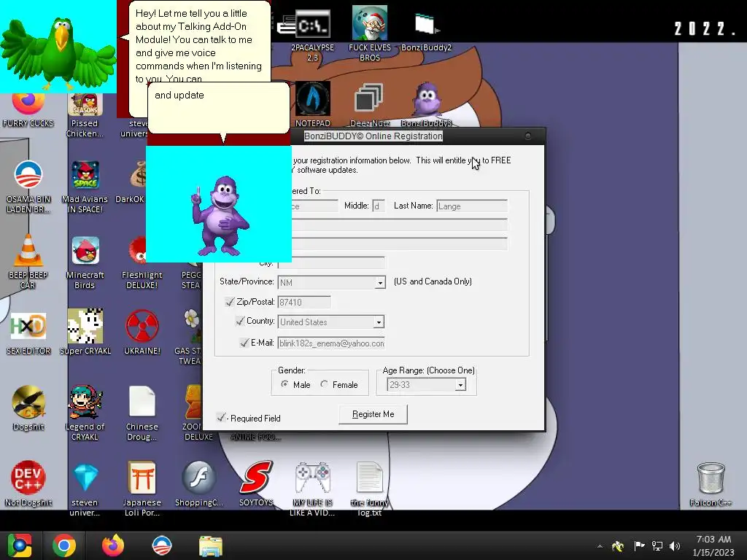
Task: Open the HxD editor desktop icon
Action: [x=28, y=326]
